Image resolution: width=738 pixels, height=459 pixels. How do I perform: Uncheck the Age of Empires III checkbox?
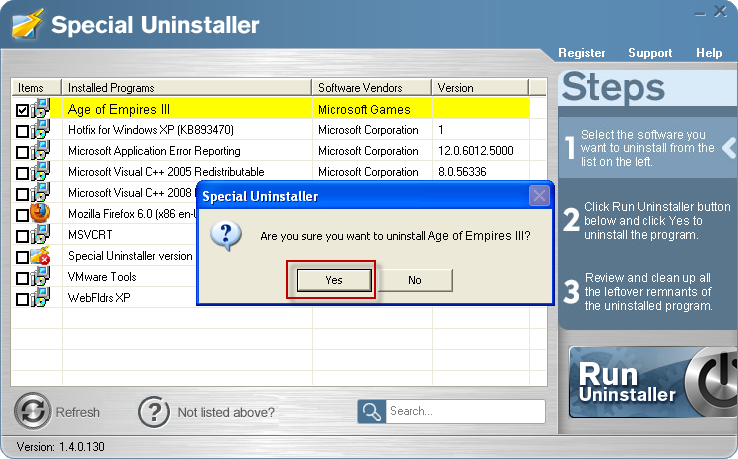22,110
